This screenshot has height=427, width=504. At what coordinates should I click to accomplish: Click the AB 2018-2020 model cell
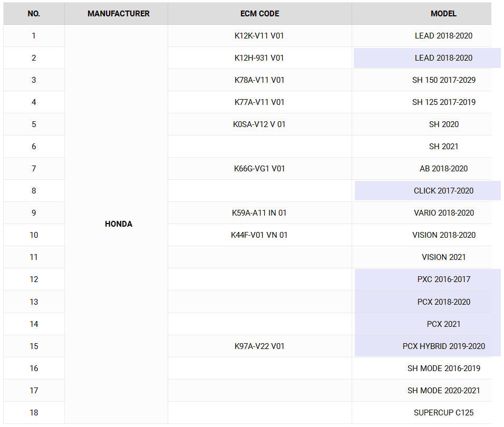(x=443, y=169)
